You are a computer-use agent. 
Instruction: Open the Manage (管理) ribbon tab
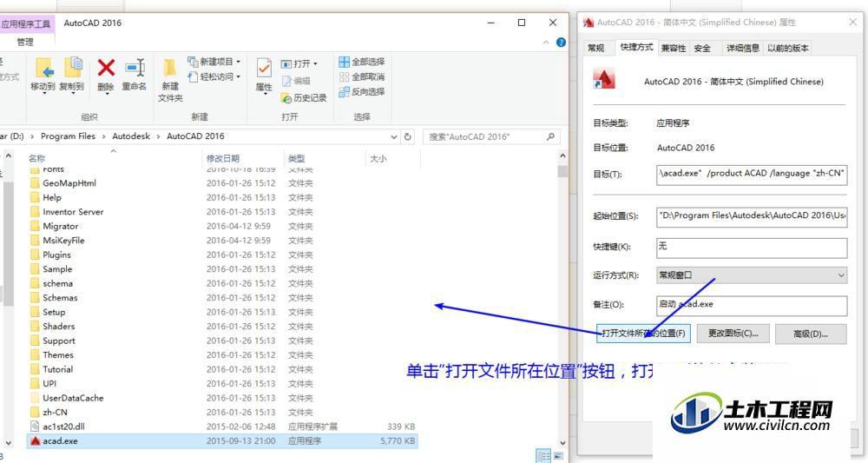(x=25, y=42)
